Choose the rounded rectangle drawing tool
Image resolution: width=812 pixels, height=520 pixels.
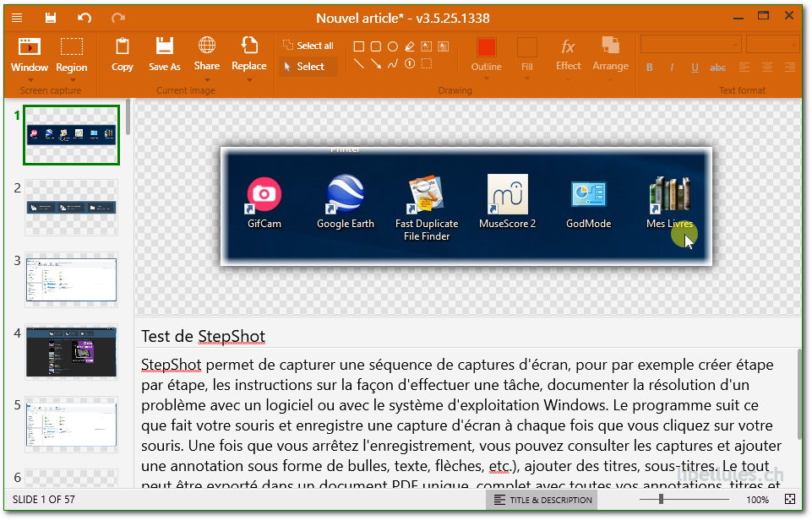click(x=376, y=46)
